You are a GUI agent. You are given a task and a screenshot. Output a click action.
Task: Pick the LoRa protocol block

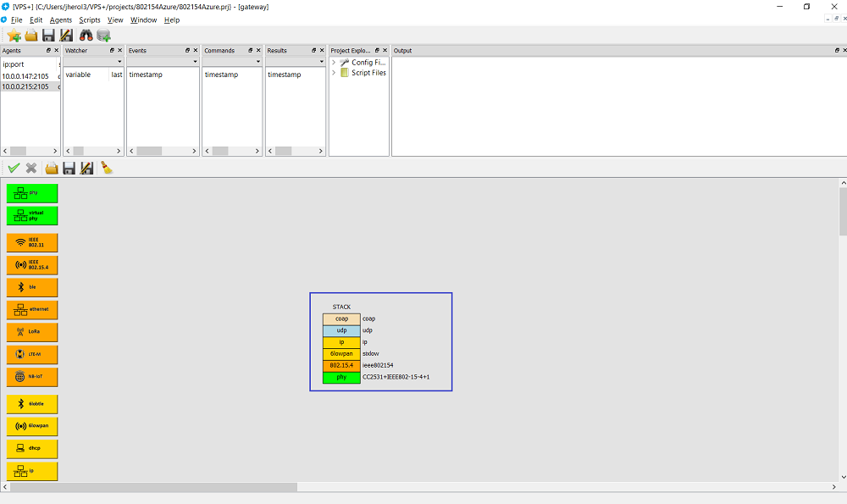coord(32,332)
